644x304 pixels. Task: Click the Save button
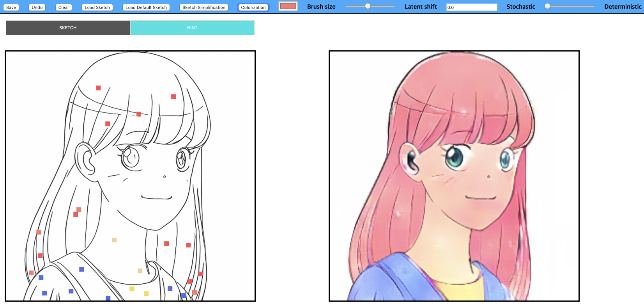coord(11,7)
